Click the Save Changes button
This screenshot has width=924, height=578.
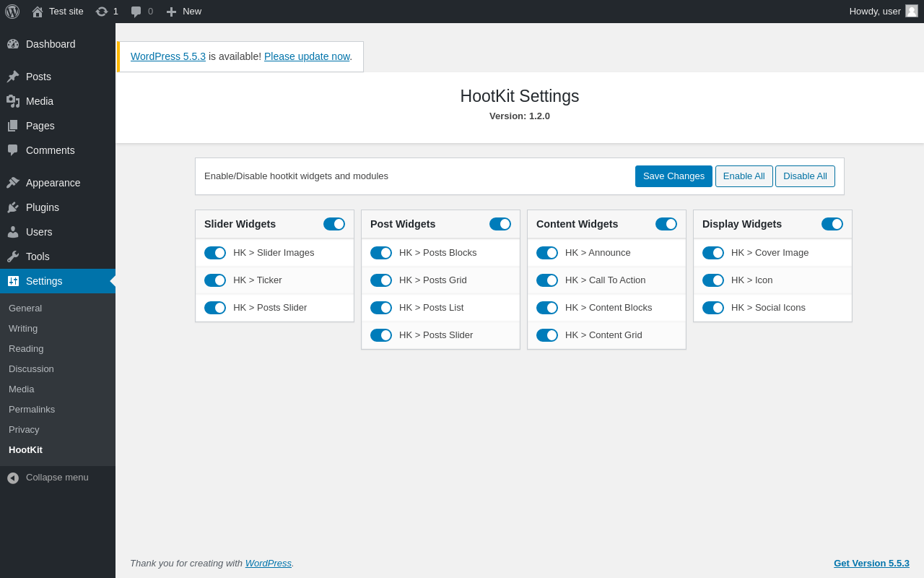pyautogui.click(x=674, y=176)
